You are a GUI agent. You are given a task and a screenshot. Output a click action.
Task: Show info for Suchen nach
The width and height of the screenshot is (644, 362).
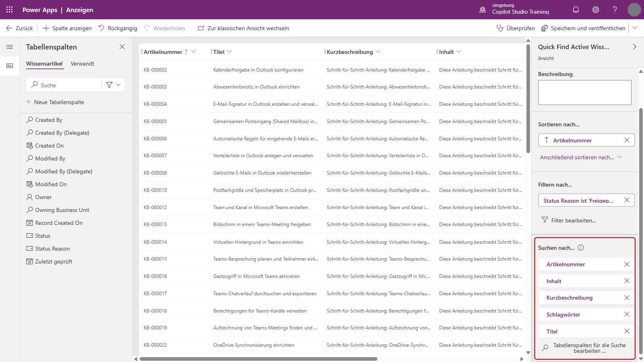pyautogui.click(x=581, y=248)
